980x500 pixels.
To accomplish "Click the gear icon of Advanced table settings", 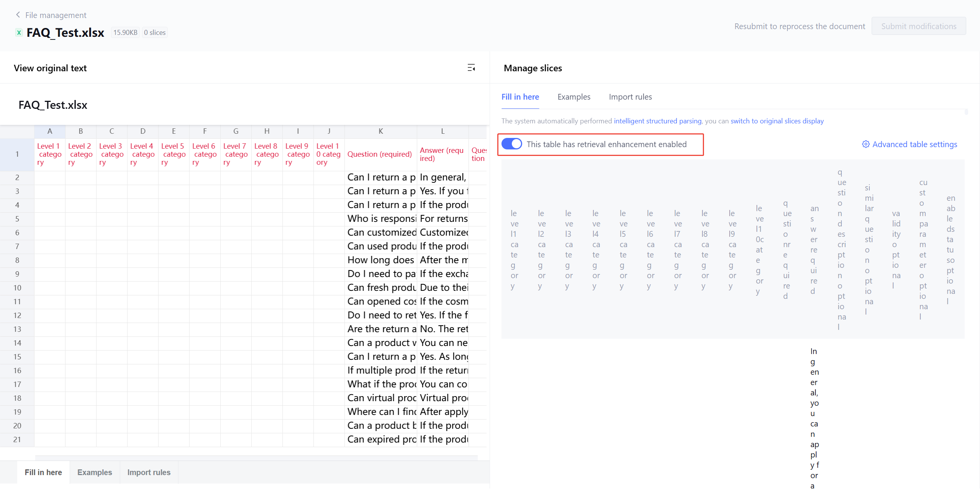I will 866,144.
